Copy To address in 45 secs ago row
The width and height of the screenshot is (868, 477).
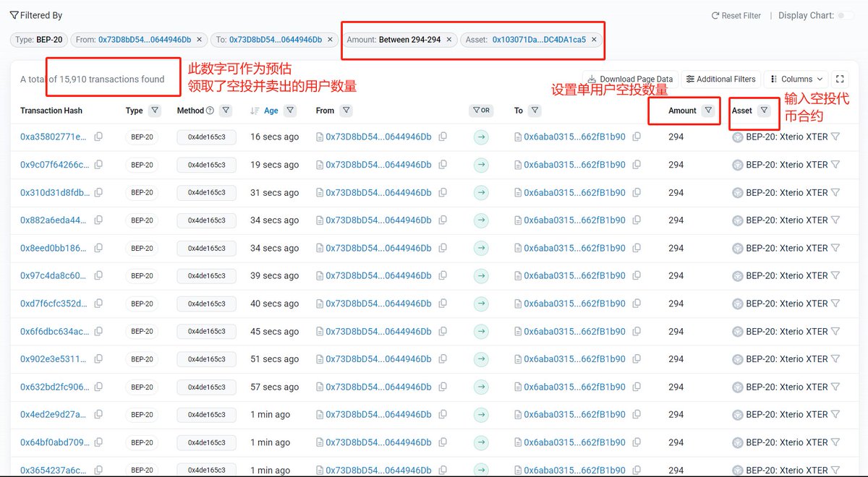pyautogui.click(x=637, y=331)
